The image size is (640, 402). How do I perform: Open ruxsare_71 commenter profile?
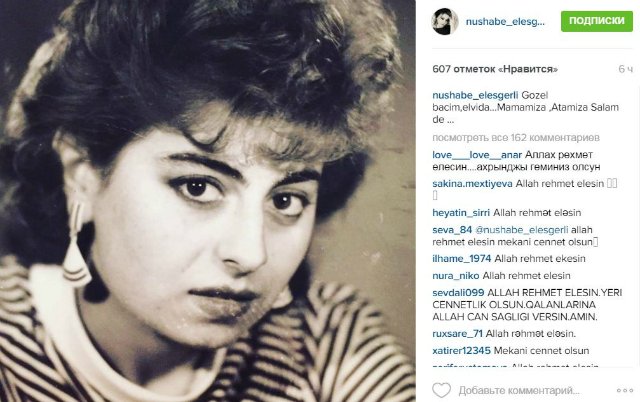coord(457,334)
